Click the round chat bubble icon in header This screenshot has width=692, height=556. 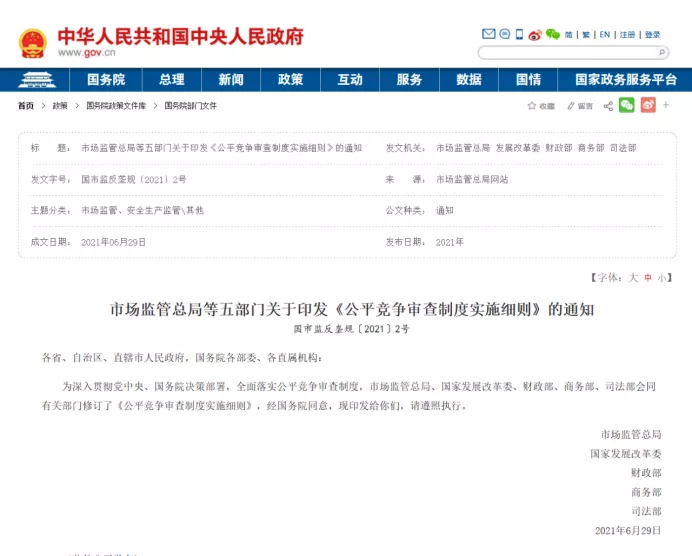coord(504,34)
